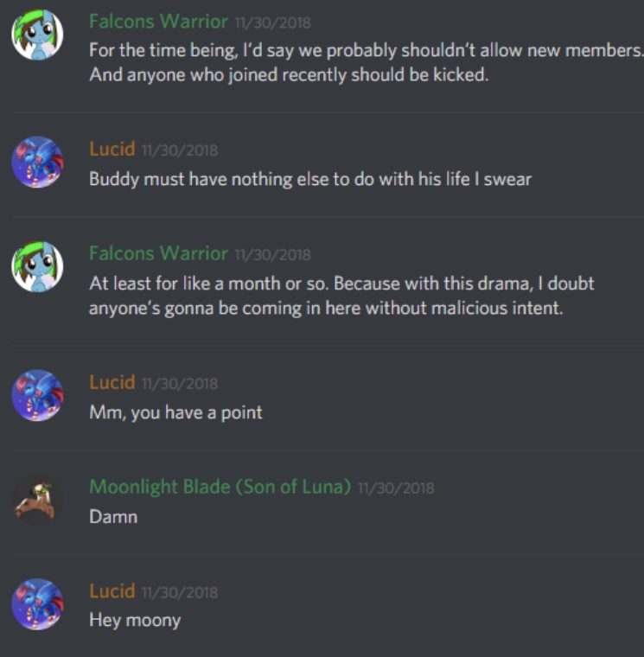Click the timestamp next to Moonlight Blade's name
This screenshot has height=657, width=644.
click(x=396, y=488)
